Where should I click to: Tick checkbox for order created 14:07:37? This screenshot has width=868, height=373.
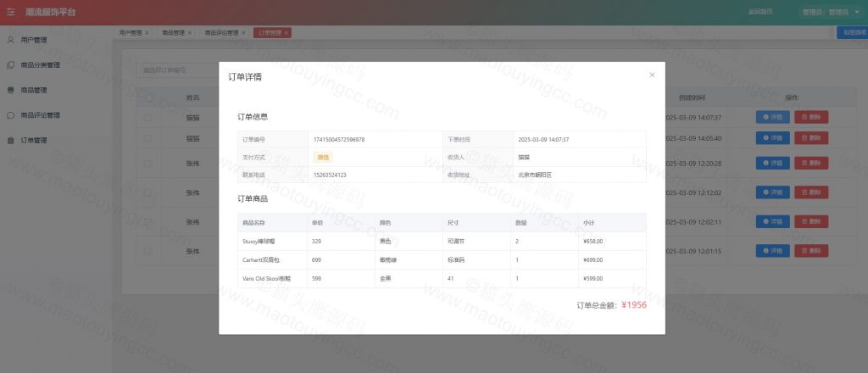147,117
